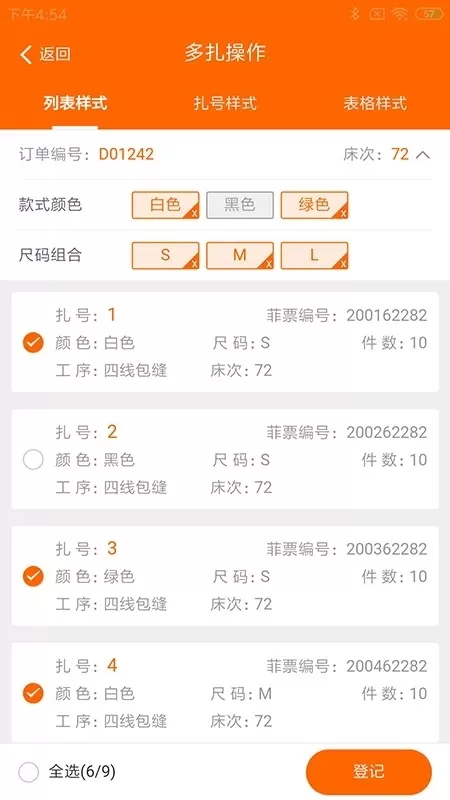Screen dimensions: 450x800
Task: Remove the 绿色 color filter tag
Action: (x=314, y=205)
